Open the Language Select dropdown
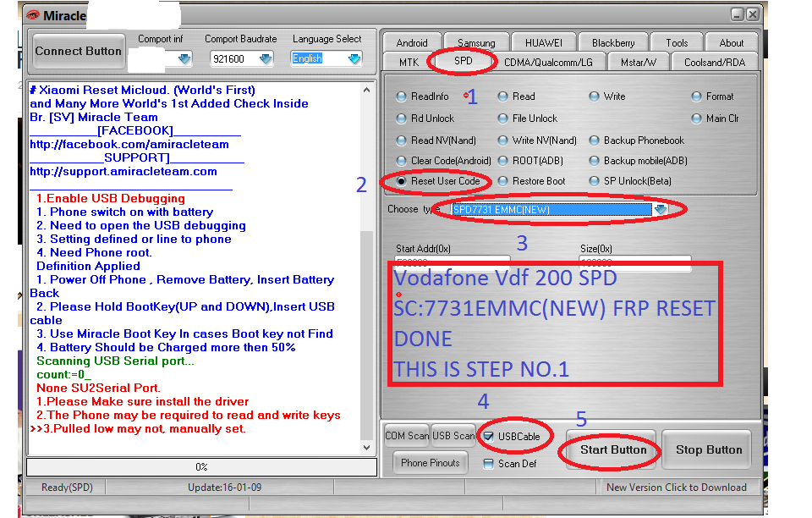Viewport: 812px width, 518px height. tap(354, 58)
